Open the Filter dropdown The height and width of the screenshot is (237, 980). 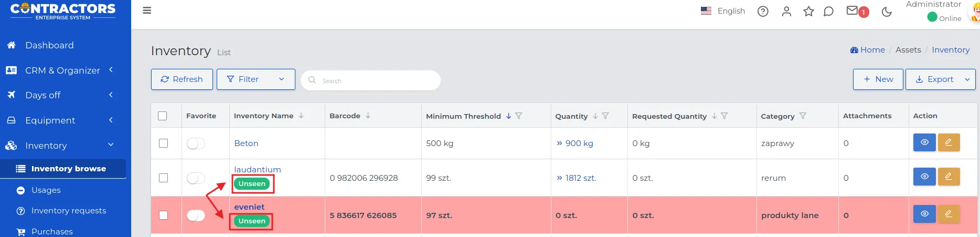point(255,79)
